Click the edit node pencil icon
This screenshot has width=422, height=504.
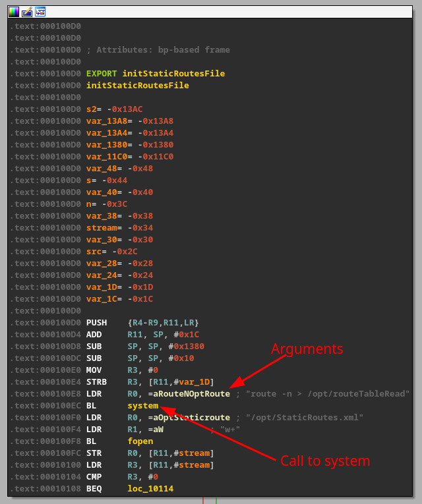(27, 12)
